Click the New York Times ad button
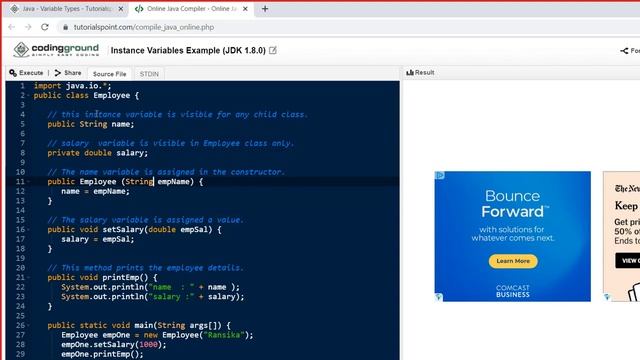The height and width of the screenshot is (360, 640). tap(628, 260)
